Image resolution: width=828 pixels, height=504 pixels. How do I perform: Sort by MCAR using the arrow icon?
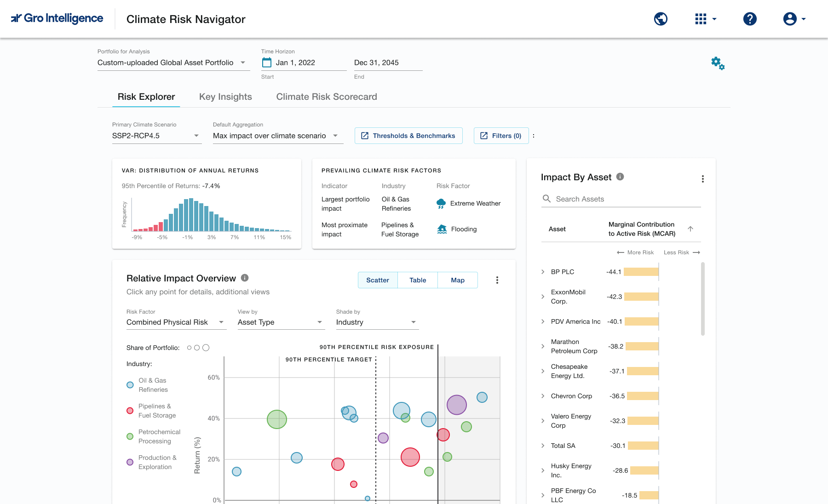pos(690,229)
